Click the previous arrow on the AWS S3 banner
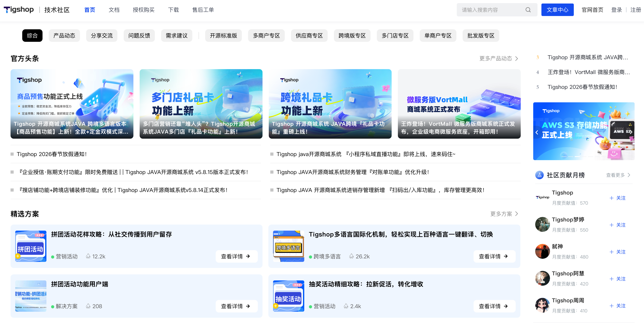The image size is (644, 323). pos(537,132)
